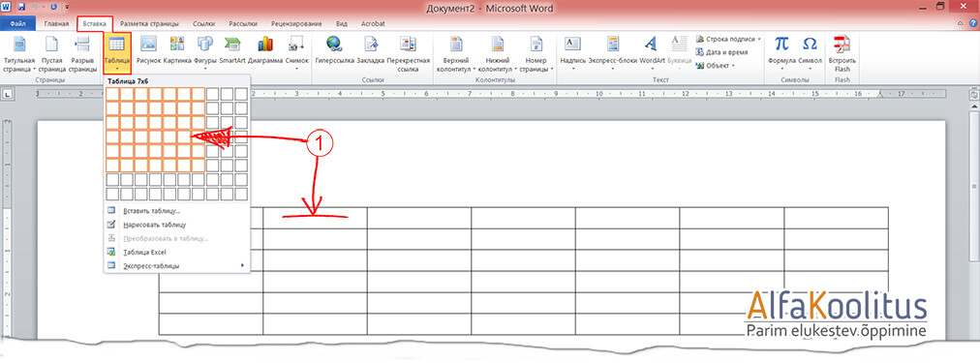Click the vertical scrollbar of the document
980x363 pixels.
pos(973,185)
